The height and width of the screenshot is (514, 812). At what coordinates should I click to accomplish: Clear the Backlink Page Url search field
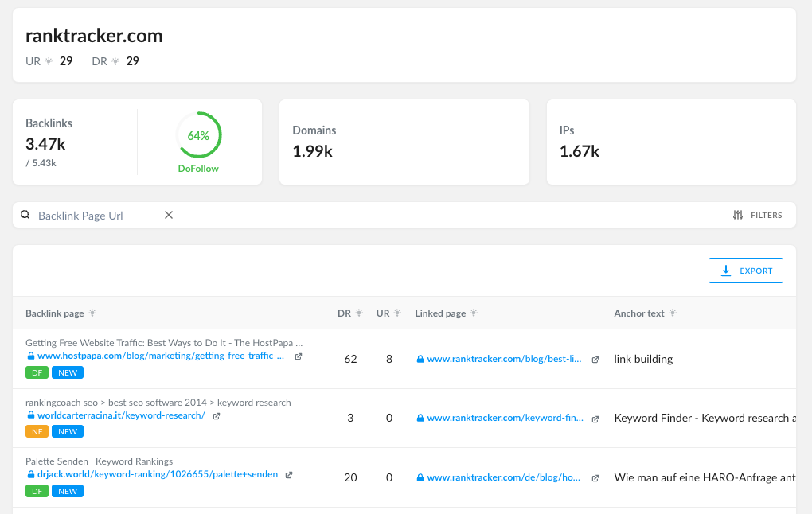tap(169, 215)
